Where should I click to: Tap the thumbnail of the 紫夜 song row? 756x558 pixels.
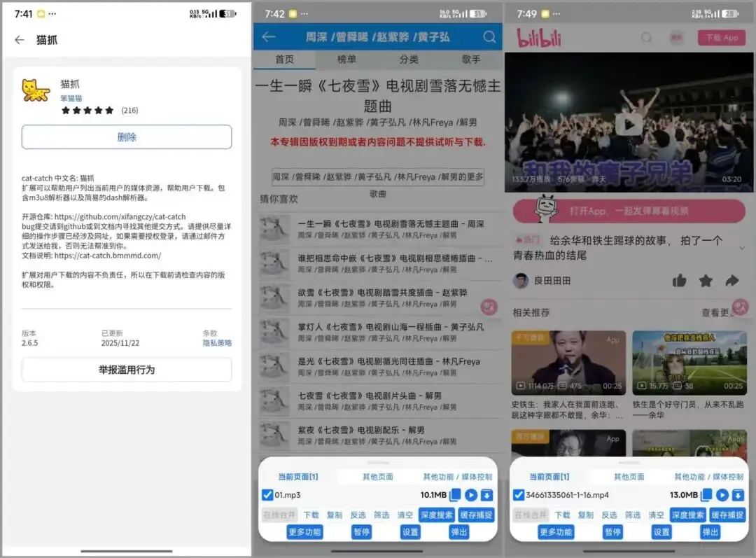274,435
